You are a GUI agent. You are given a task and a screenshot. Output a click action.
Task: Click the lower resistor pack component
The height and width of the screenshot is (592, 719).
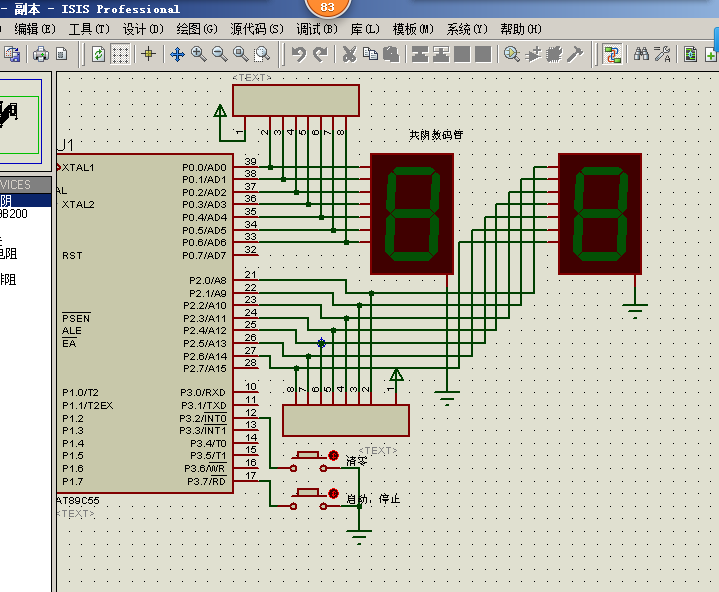tap(346, 420)
